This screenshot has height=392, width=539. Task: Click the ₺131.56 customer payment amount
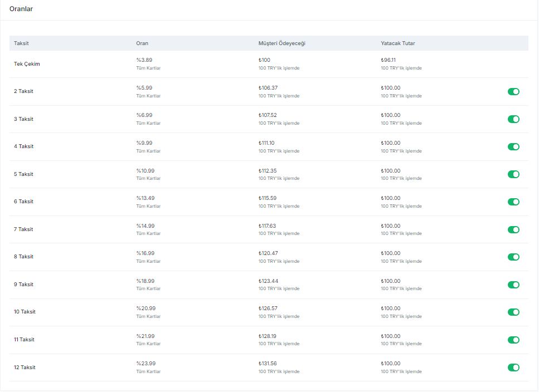click(x=268, y=364)
